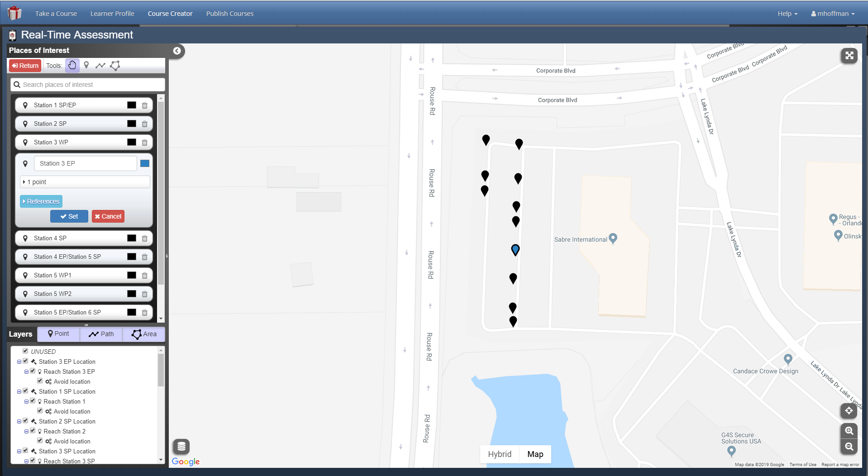The width and height of the screenshot is (868, 476).
Task: Click Candace Crowe Design map pin
Action: (788, 359)
